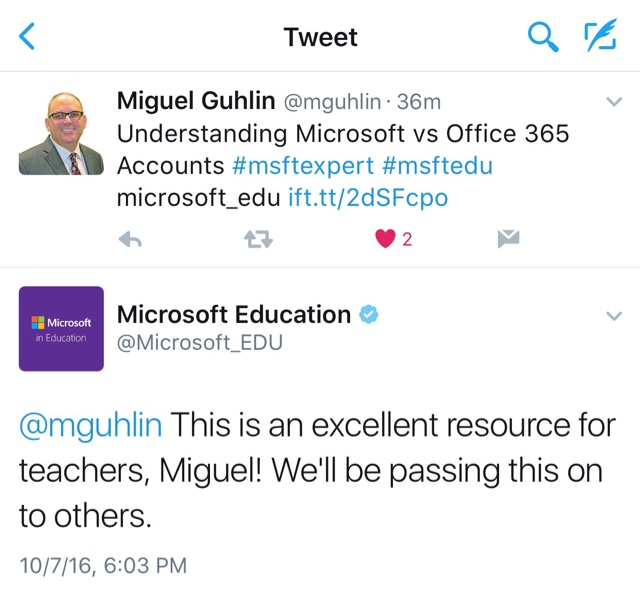Open the @Microsoft_EDU handle
The image size is (640, 597).
click(200, 344)
